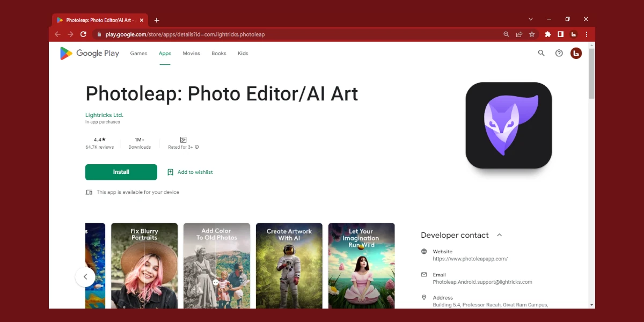Open the Fix Blurry Portraits screenshot
The width and height of the screenshot is (644, 322).
click(144, 266)
